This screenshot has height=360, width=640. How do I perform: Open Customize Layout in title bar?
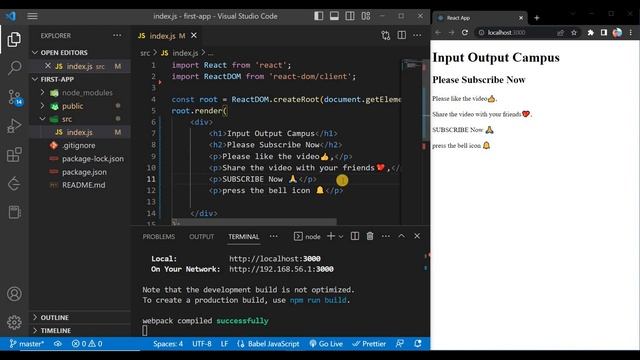pos(366,16)
